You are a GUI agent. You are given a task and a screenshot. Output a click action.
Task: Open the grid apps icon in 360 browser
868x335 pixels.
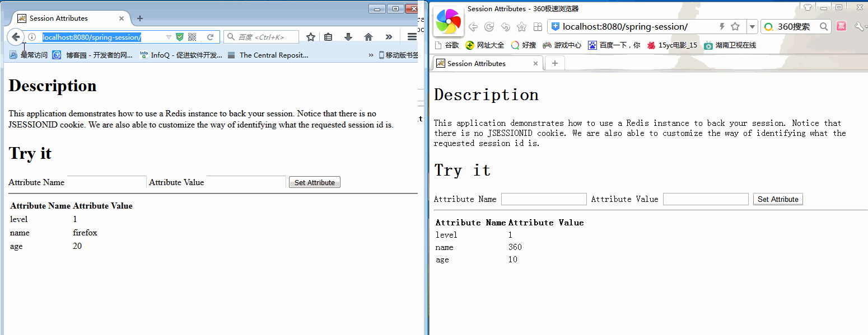[538, 27]
